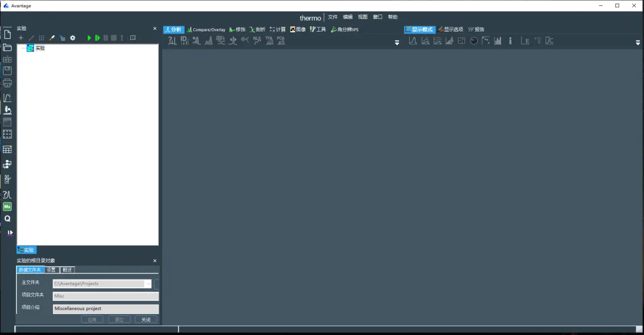Click the green Ma icon in sidebar
Image resolution: width=644 pixels, height=335 pixels.
(7, 207)
